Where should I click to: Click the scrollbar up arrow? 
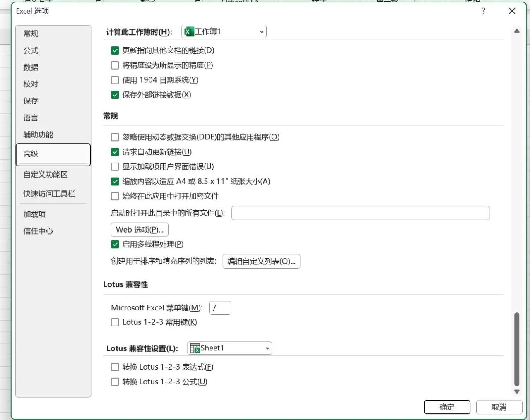[517, 31]
